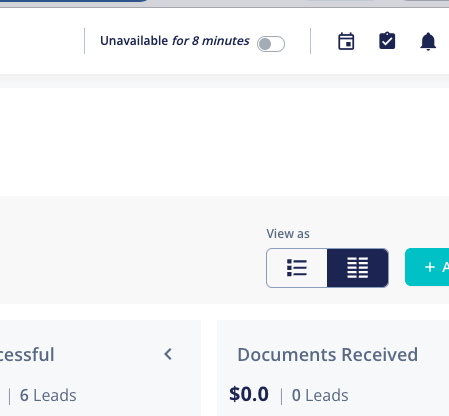Click the 6 Leads count

click(48, 395)
